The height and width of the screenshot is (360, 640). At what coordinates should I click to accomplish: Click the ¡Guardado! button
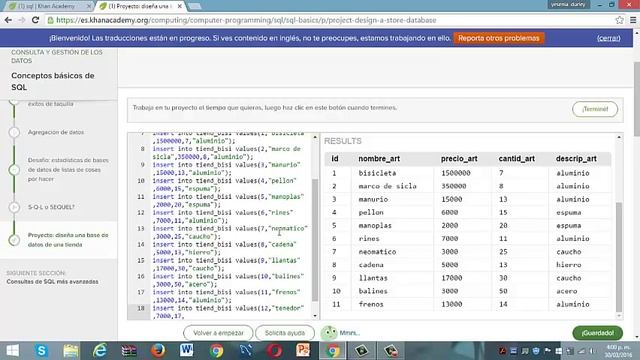coord(598,333)
